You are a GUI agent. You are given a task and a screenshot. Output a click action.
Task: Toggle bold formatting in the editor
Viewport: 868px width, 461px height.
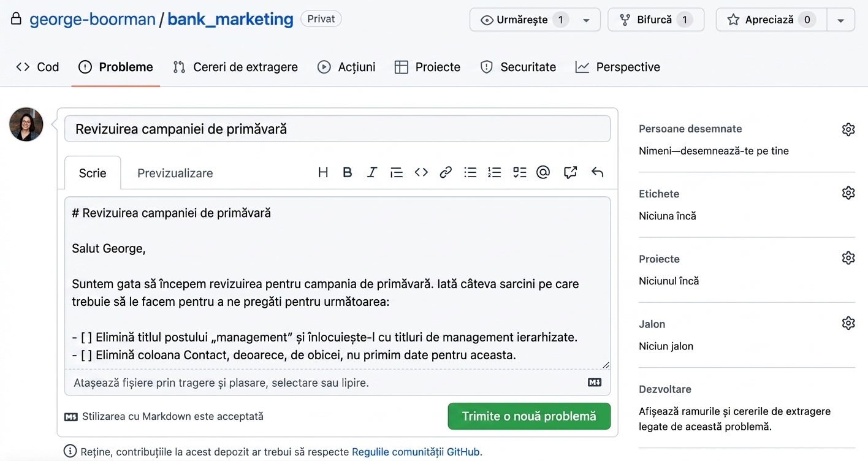click(x=347, y=173)
